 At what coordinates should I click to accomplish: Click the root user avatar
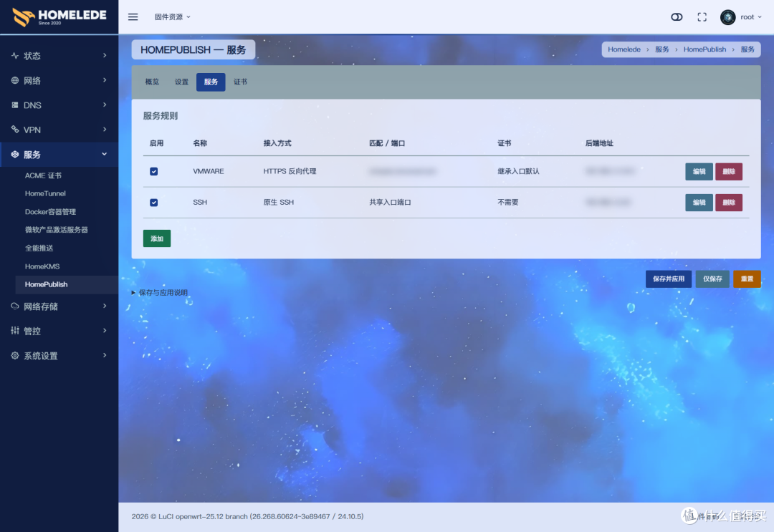(727, 16)
